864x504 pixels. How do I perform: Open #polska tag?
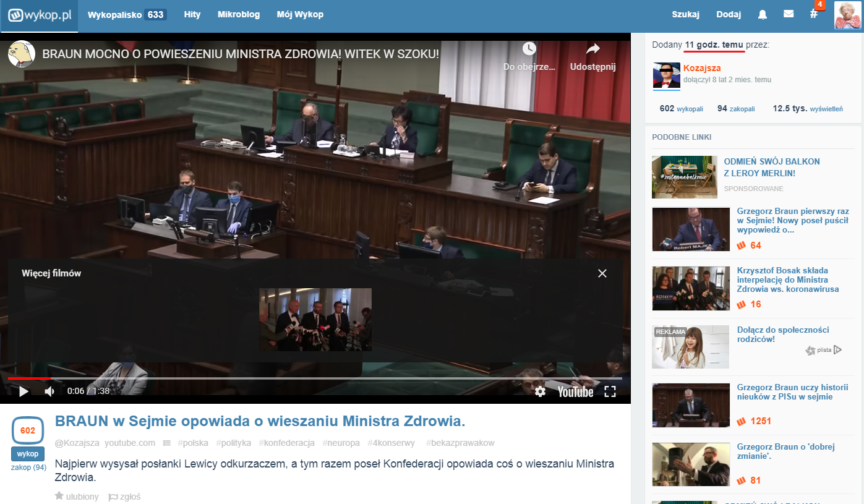(193, 443)
